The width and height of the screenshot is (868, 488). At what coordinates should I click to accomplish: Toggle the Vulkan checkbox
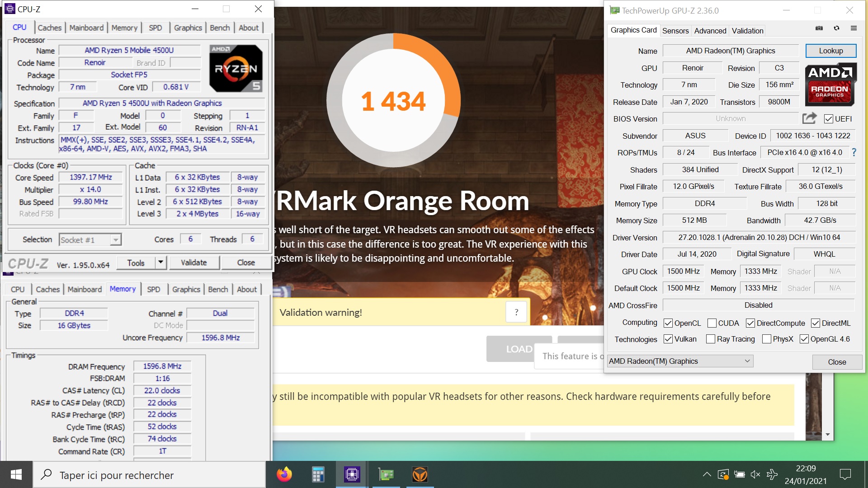[668, 339]
